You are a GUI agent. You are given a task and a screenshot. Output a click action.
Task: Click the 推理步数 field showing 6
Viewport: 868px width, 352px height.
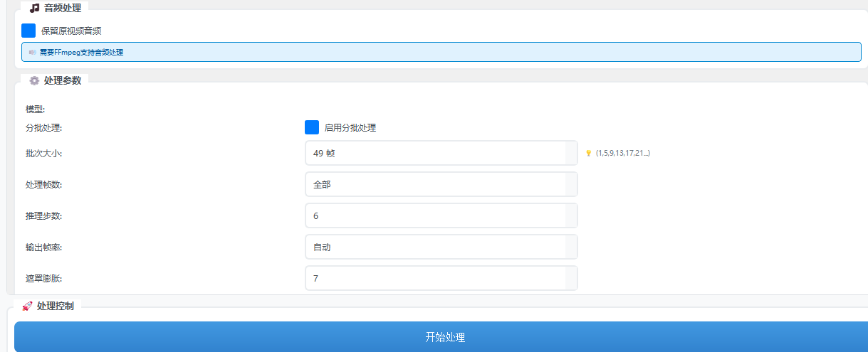pyautogui.click(x=441, y=215)
